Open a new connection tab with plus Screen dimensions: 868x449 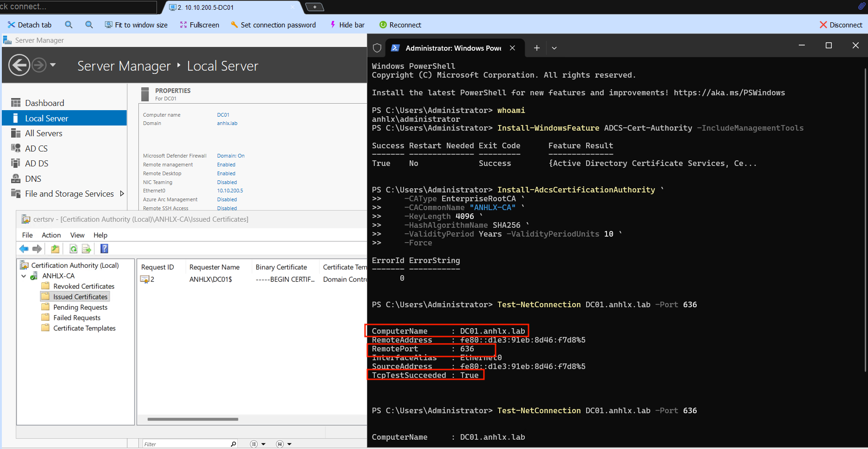tap(315, 7)
